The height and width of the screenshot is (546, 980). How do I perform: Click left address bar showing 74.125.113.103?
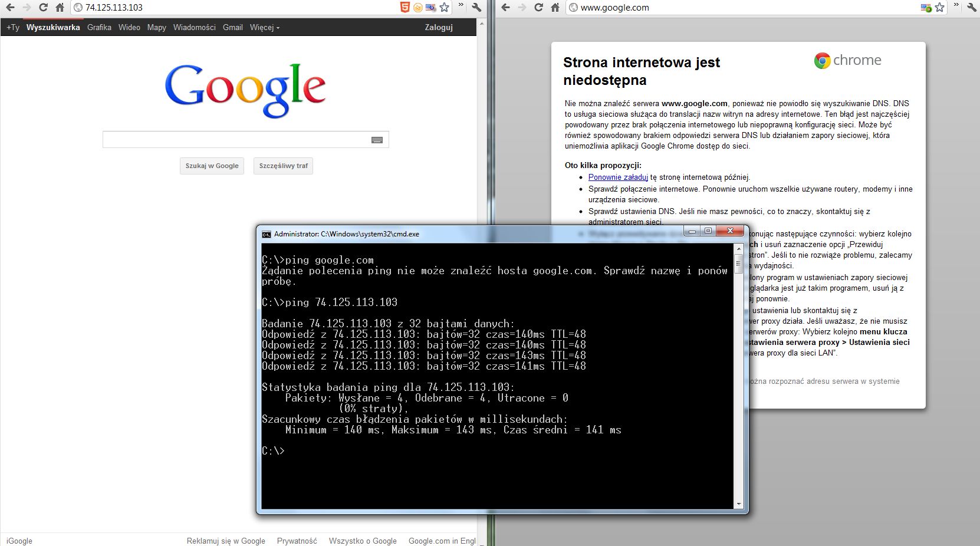coord(236,8)
